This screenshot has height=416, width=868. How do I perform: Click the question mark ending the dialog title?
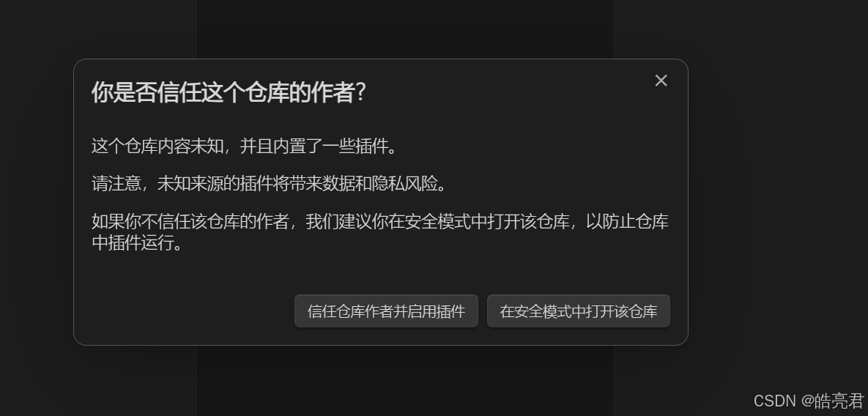click(360, 92)
